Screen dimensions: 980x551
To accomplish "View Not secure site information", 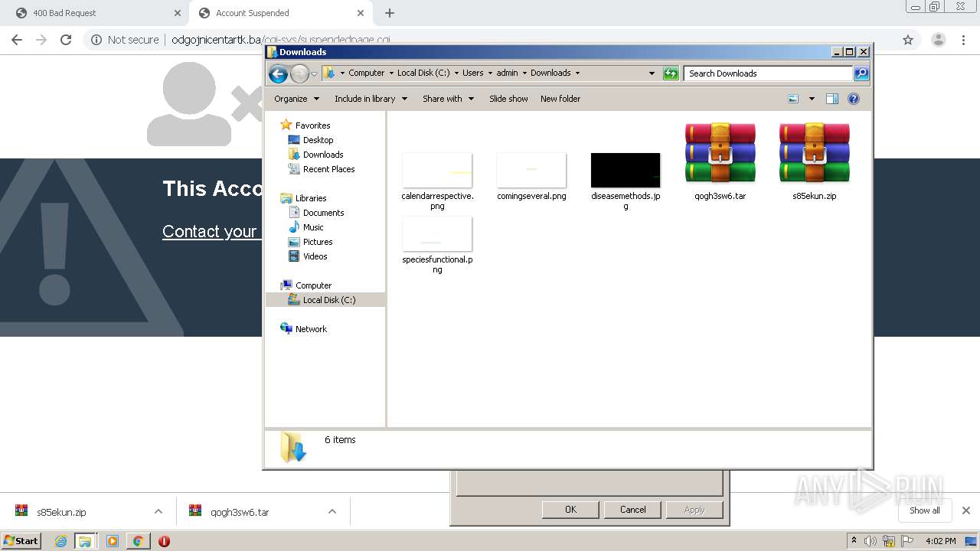I will pyautogui.click(x=125, y=40).
